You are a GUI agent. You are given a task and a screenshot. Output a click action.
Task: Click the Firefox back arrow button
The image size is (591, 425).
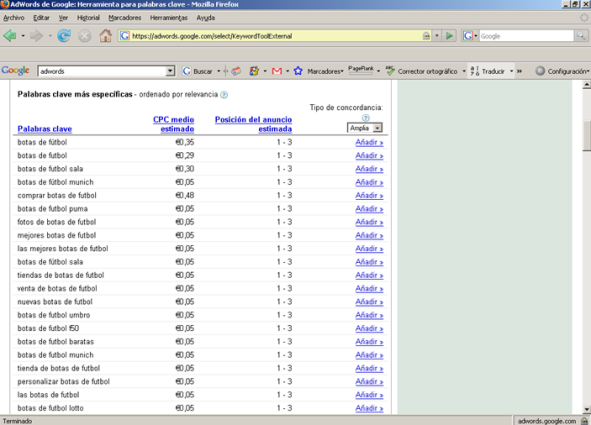[x=10, y=36]
